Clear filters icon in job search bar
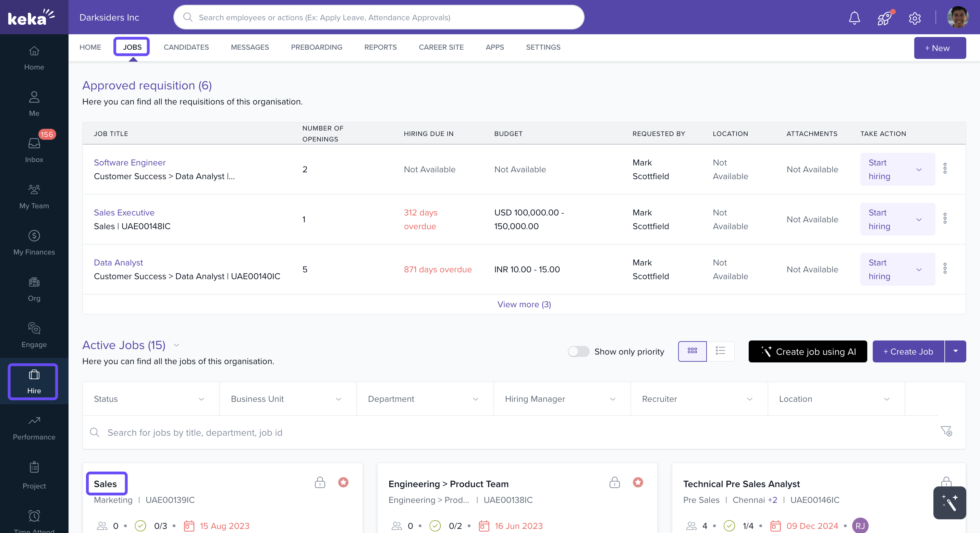980x533 pixels. (946, 431)
